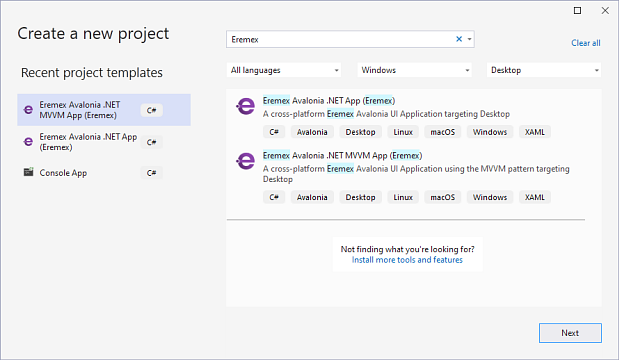Click the Clear all link
The height and width of the screenshot is (360, 619).
(585, 43)
